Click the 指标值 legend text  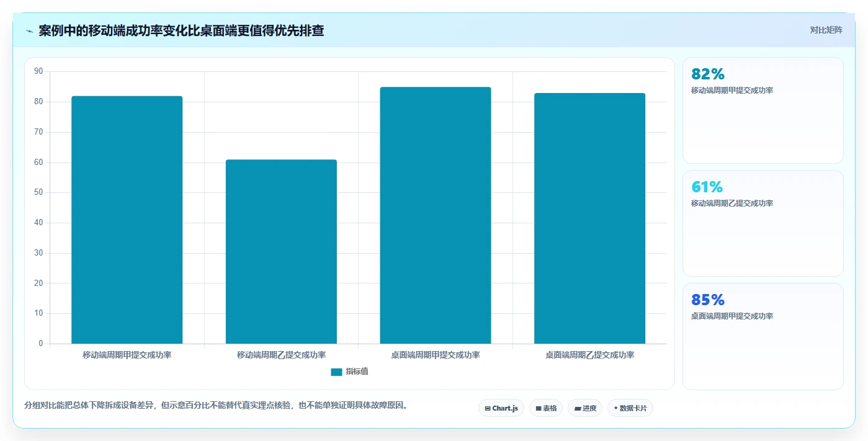(357, 372)
